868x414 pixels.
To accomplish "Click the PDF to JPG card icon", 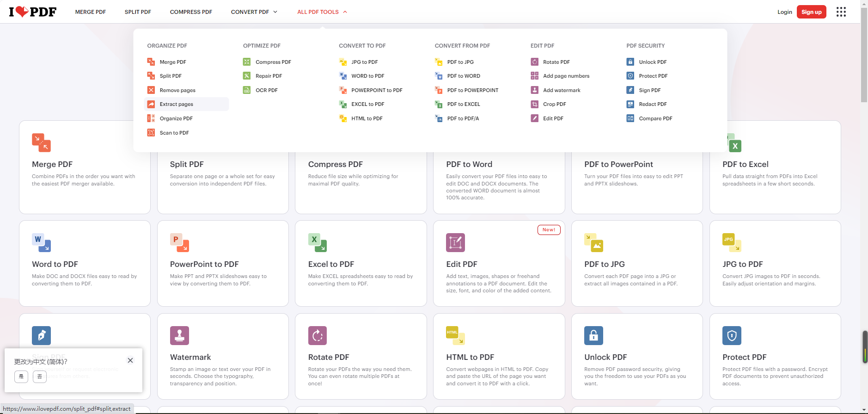I will point(593,242).
